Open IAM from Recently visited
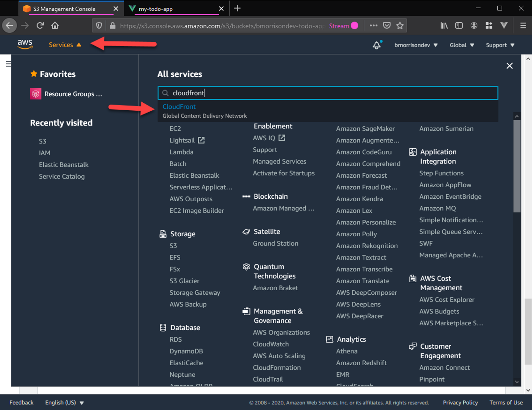532x410 pixels. pos(44,153)
